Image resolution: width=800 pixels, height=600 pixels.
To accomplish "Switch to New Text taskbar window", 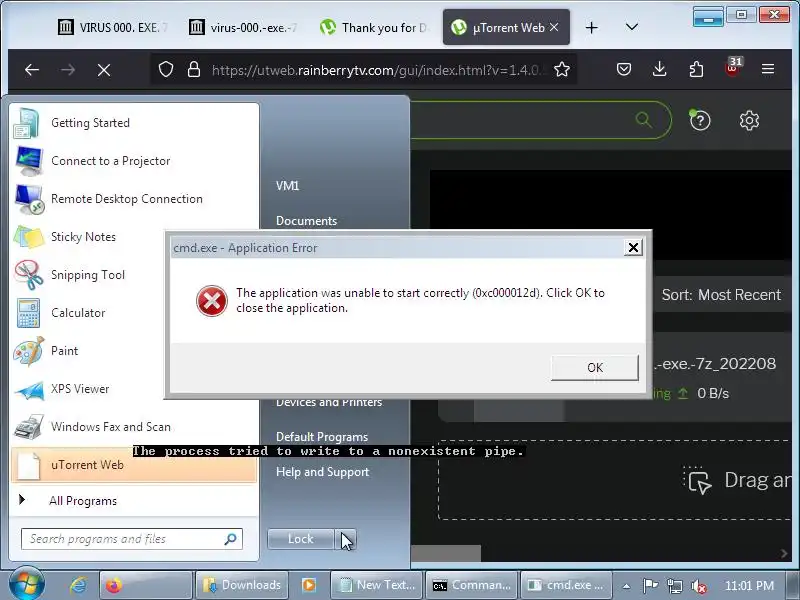I will tap(377, 585).
